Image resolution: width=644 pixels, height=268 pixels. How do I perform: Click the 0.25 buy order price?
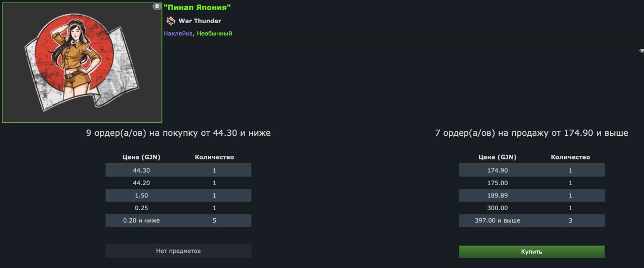pyautogui.click(x=141, y=208)
